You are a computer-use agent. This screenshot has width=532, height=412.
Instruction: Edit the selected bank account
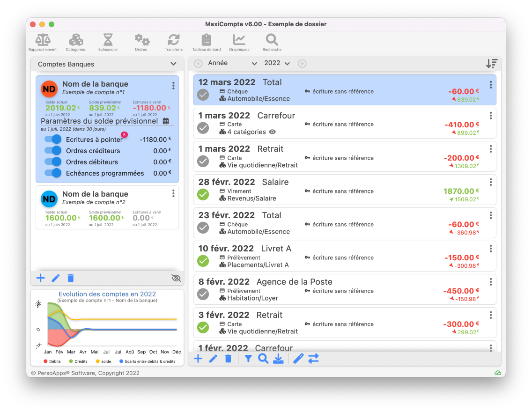pyautogui.click(x=56, y=278)
